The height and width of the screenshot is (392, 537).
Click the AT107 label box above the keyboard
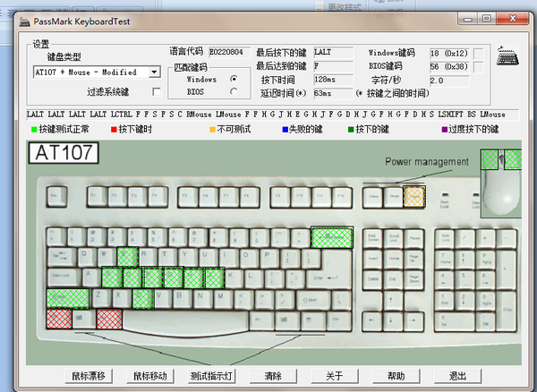pos(64,153)
